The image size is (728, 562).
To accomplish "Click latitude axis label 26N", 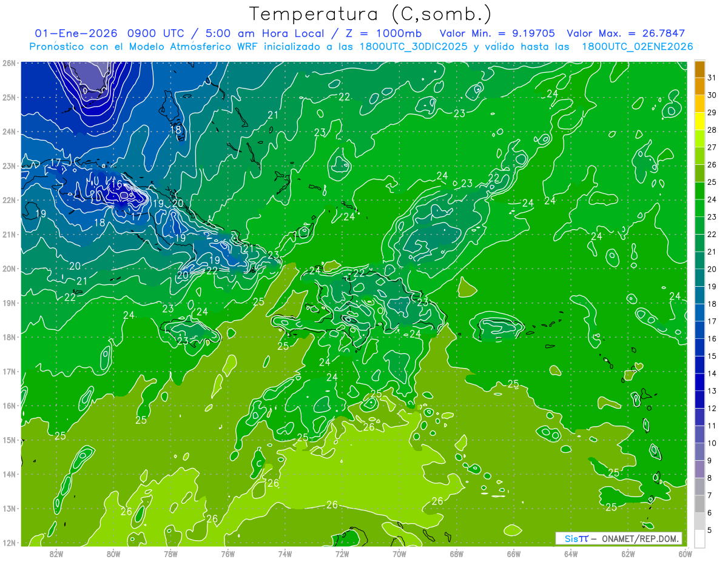I will [x=9, y=63].
